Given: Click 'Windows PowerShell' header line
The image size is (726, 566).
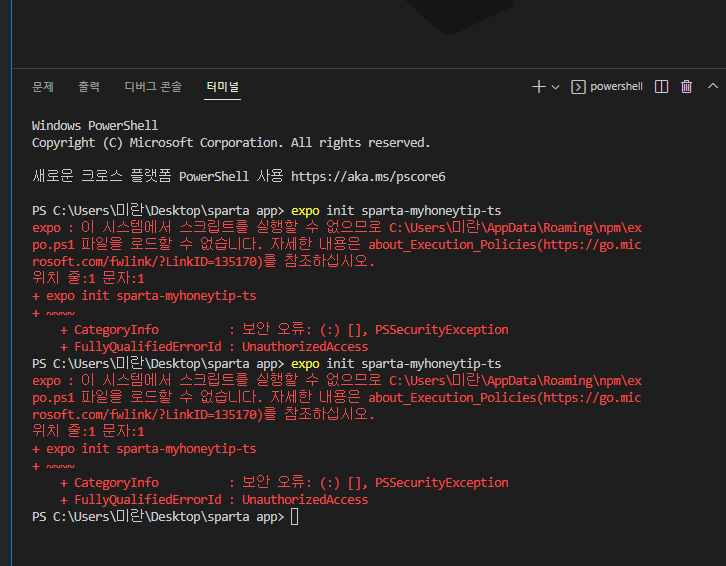Looking at the screenshot, I should [x=95, y=126].
